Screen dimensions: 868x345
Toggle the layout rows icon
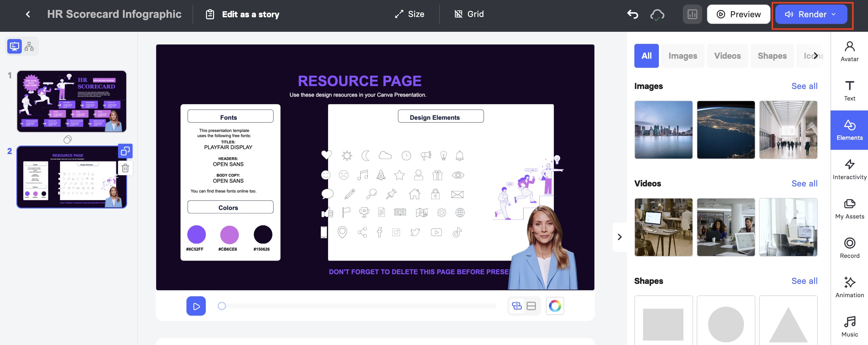531,306
